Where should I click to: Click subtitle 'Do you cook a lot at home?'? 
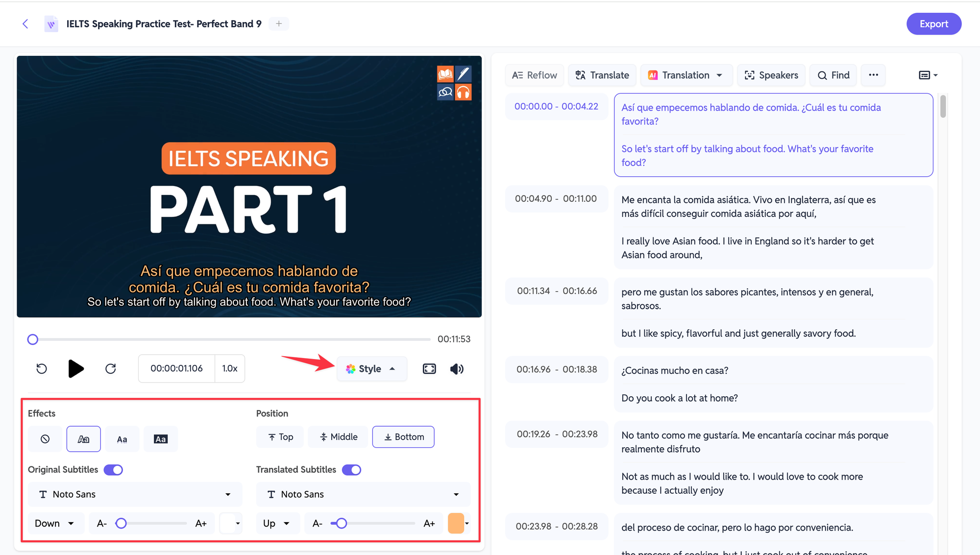(x=680, y=398)
